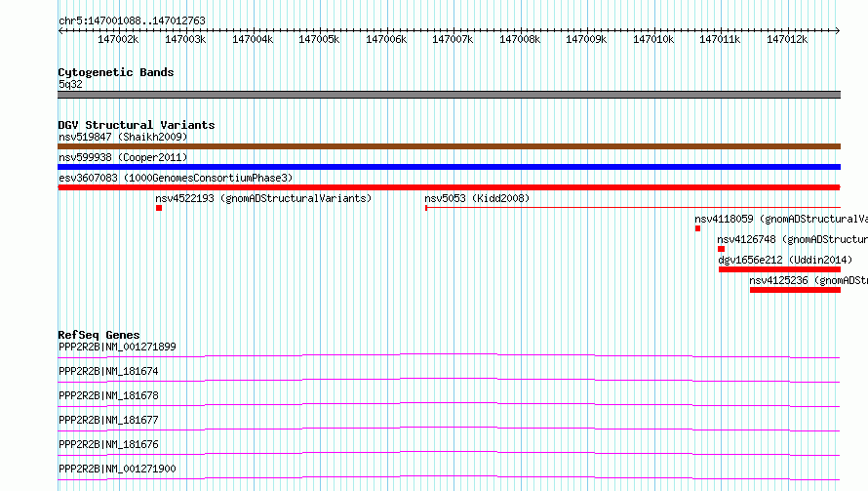868x491 pixels.
Task: Select the small red nsv4118059 variant marker
Action: (x=697, y=228)
